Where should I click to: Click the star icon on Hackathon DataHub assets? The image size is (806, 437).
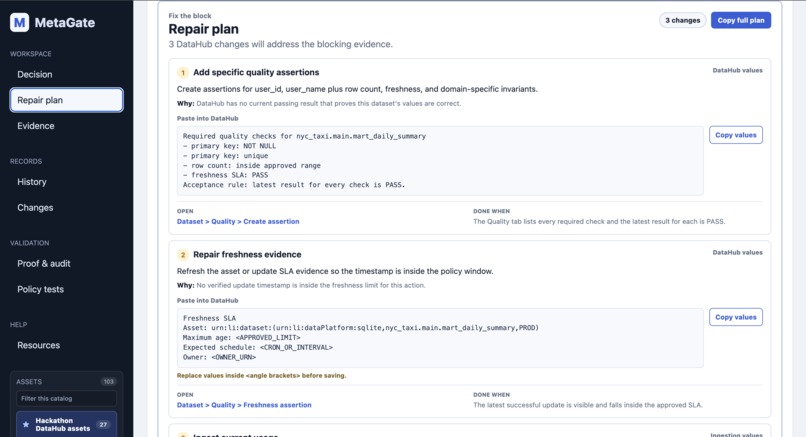[26, 425]
